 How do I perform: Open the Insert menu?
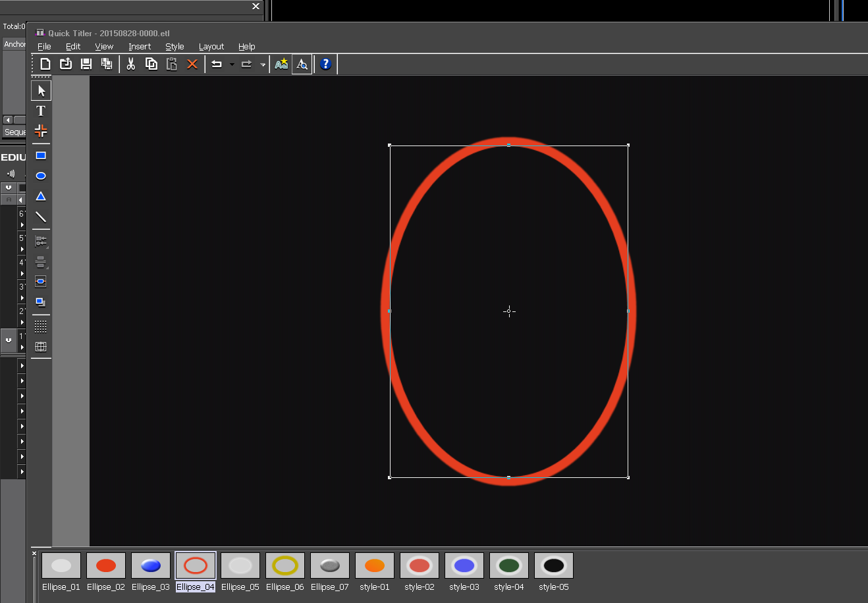pyautogui.click(x=140, y=47)
